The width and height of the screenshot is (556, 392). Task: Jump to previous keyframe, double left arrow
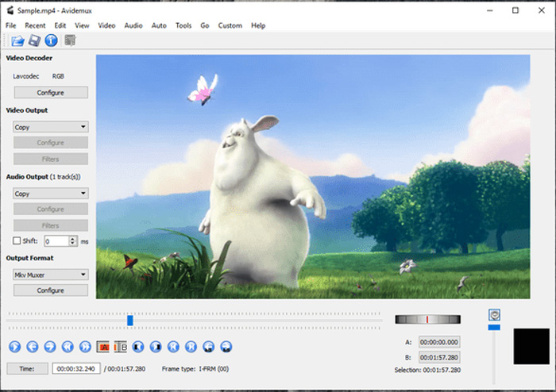[68, 346]
